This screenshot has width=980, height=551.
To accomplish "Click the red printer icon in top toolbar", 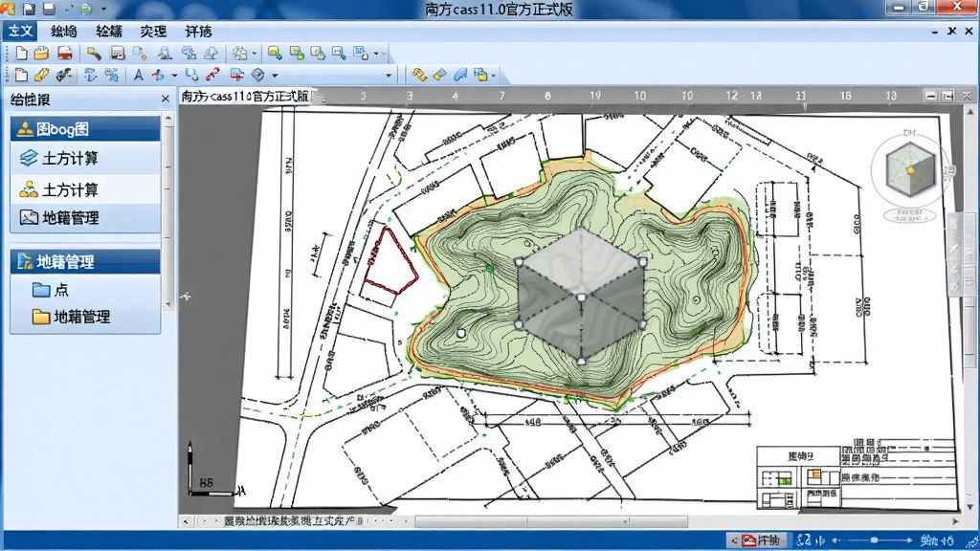I will point(64,54).
